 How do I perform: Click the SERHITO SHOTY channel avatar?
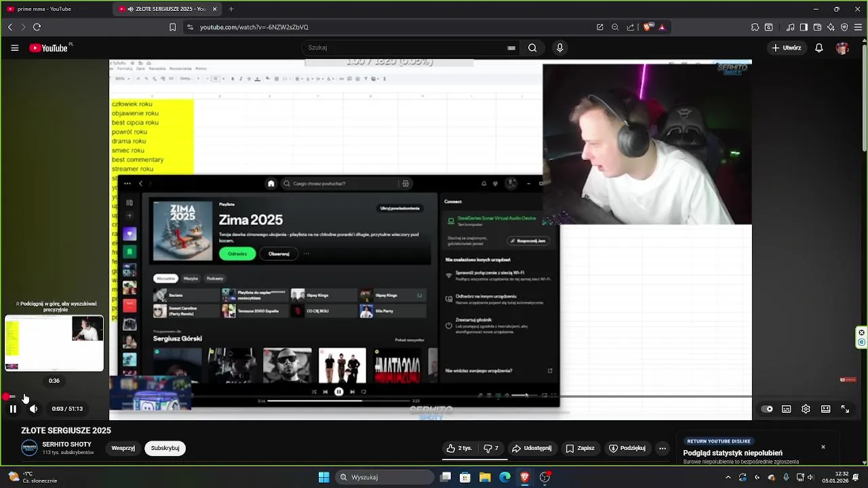29,448
